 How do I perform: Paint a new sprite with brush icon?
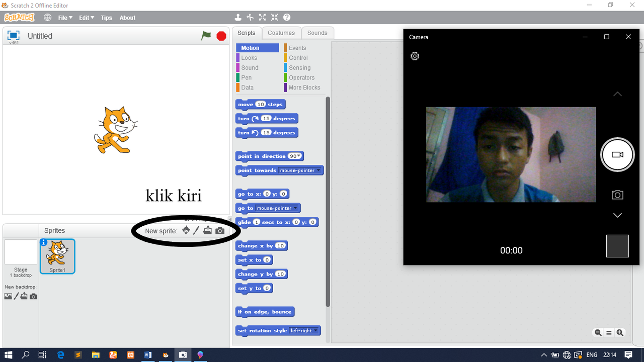(x=197, y=230)
